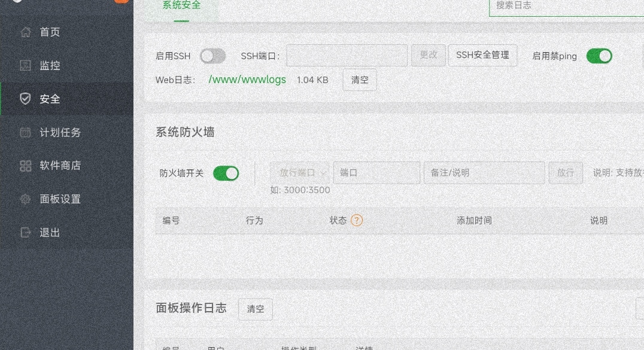The image size is (644, 350).
Task: Turn off the firewall switch
Action: point(226,174)
